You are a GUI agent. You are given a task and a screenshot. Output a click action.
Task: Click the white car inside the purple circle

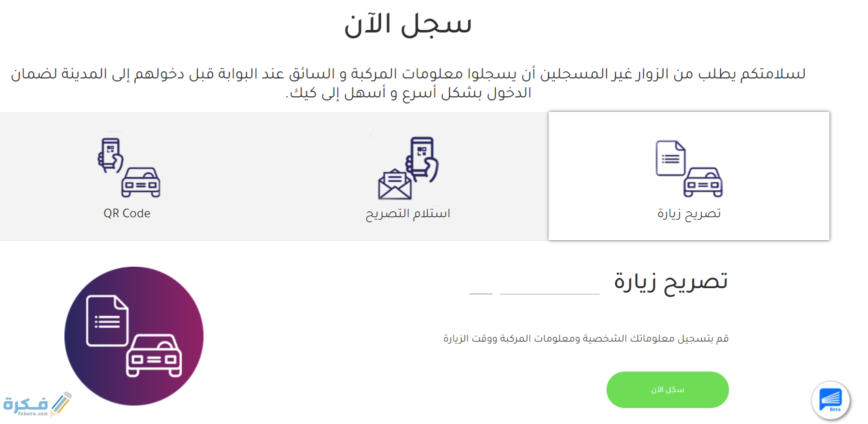[x=154, y=355]
